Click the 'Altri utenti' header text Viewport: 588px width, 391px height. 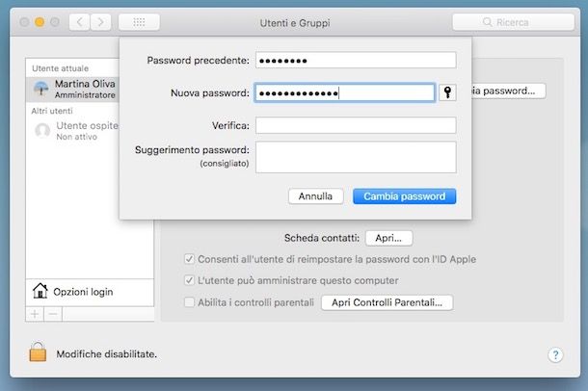[52, 111]
